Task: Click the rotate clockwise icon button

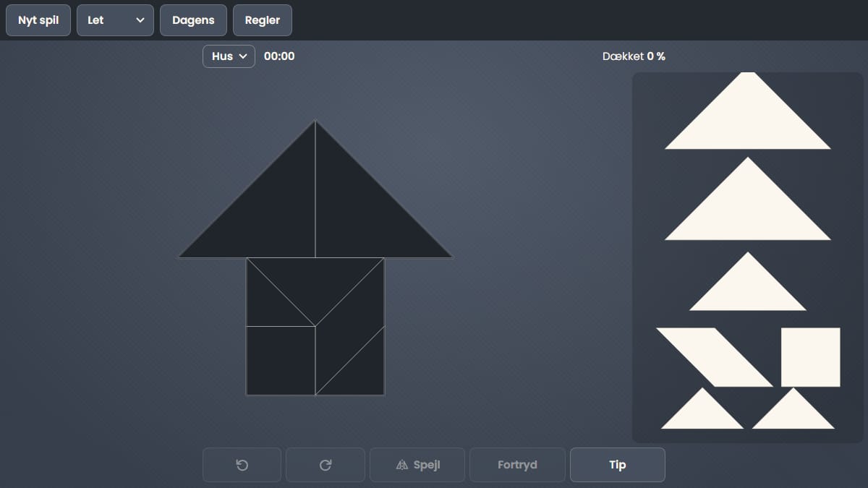Action: (325, 465)
